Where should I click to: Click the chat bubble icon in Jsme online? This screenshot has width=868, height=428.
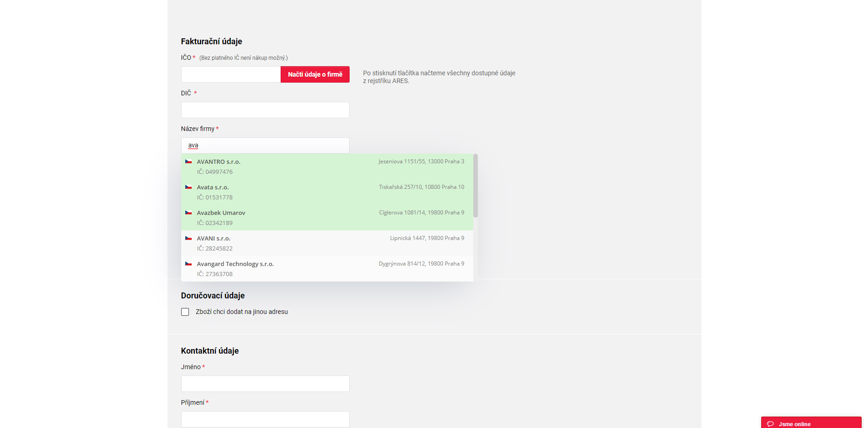[x=770, y=424]
